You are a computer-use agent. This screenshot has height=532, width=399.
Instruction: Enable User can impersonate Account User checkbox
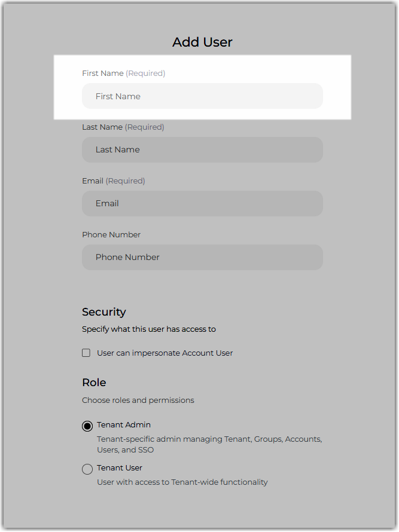pos(86,353)
